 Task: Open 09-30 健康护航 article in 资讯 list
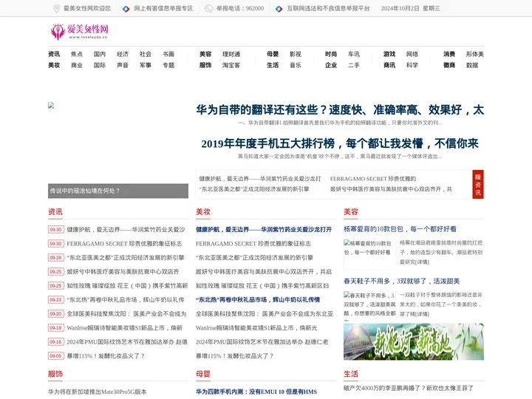click(126, 230)
